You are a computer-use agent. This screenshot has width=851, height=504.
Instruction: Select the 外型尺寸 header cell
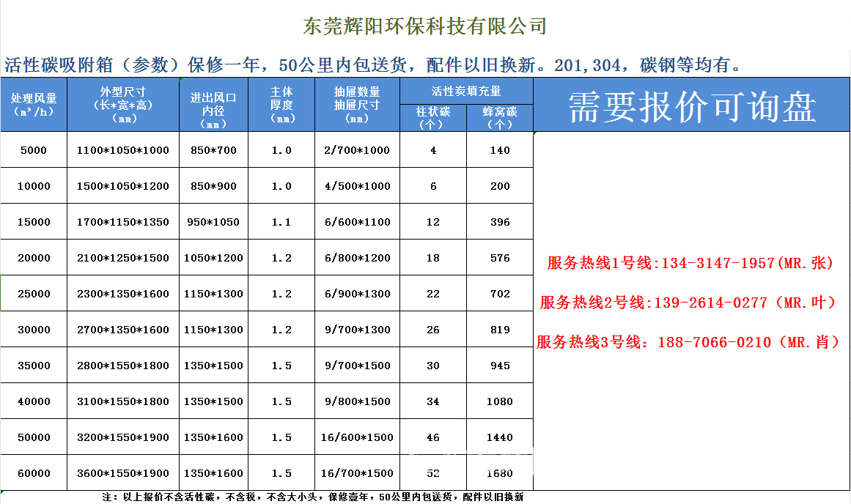pyautogui.click(x=123, y=105)
